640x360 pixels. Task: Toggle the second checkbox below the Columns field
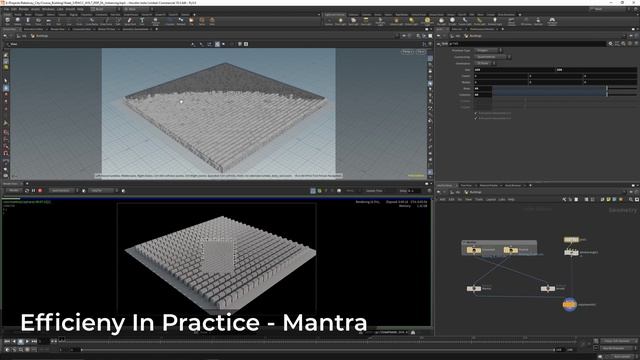[x=476, y=118]
